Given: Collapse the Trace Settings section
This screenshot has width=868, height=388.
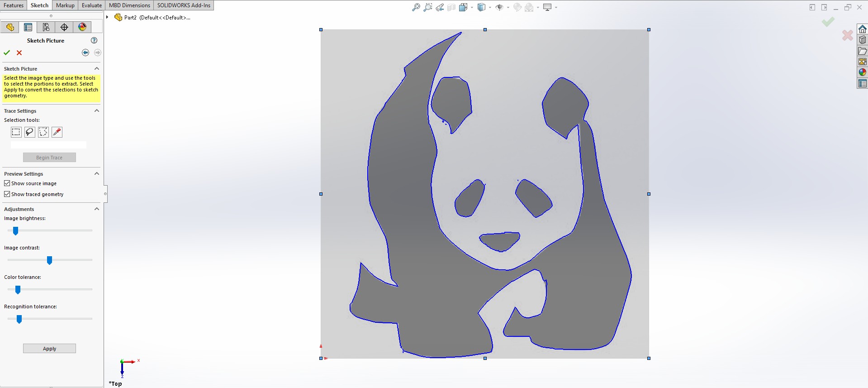Looking at the screenshot, I should click(96, 111).
